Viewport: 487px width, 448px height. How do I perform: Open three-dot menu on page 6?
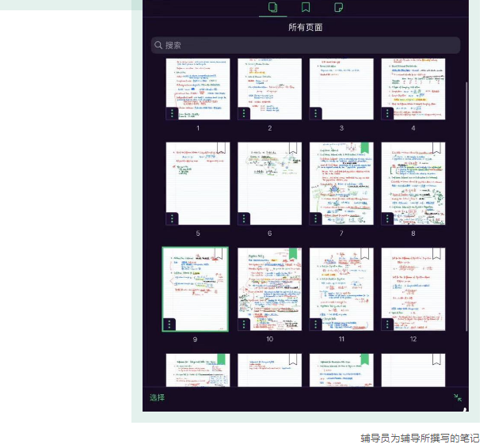[244, 218]
